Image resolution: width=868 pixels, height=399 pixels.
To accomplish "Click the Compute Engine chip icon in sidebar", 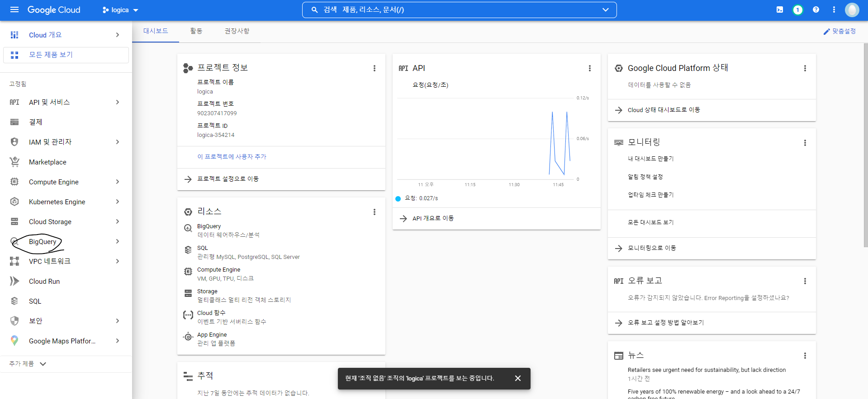I will click(x=14, y=182).
